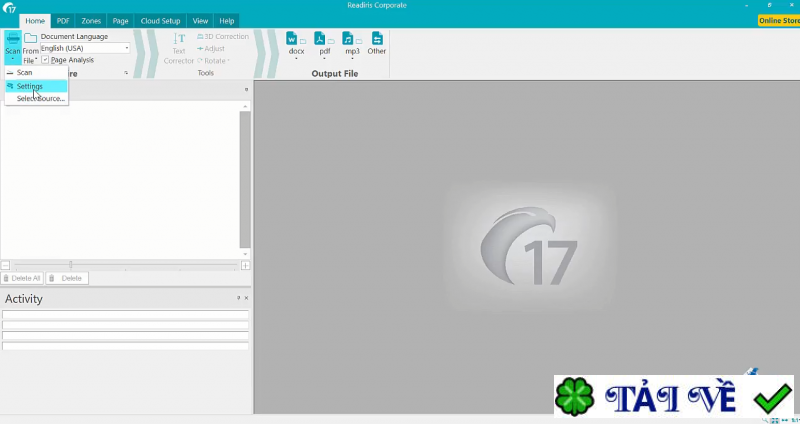800x424 pixels.
Task: Close the Activity panel
Action: click(x=246, y=297)
